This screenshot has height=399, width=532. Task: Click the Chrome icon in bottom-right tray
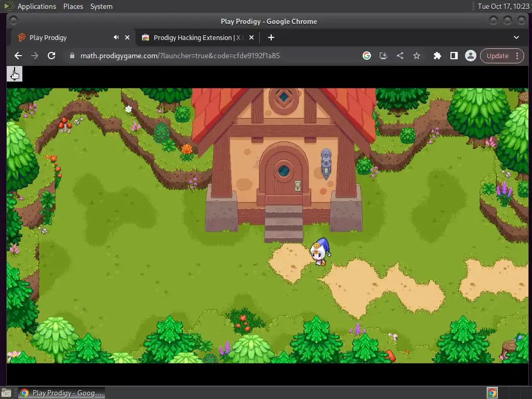click(x=492, y=393)
